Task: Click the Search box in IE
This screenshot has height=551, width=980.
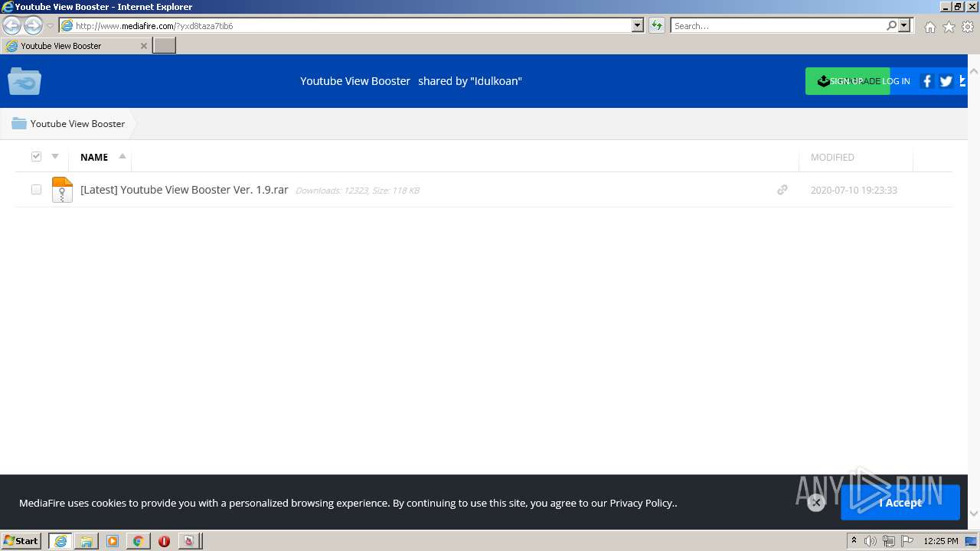Action: 778,25
